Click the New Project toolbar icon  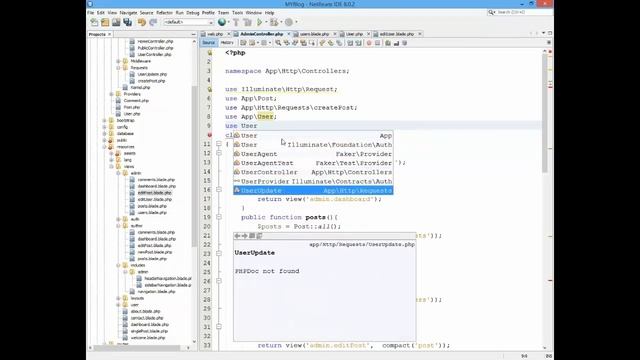coord(105,22)
